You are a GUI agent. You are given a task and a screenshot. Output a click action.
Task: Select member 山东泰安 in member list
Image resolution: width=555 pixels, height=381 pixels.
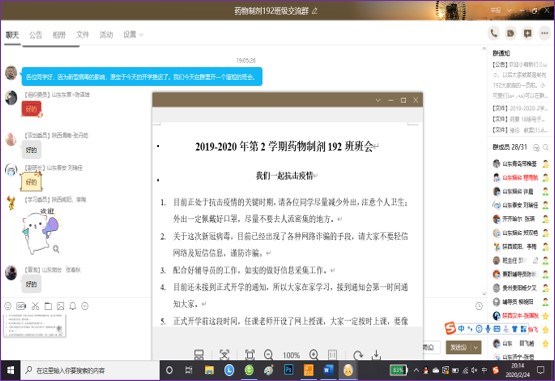pos(520,205)
